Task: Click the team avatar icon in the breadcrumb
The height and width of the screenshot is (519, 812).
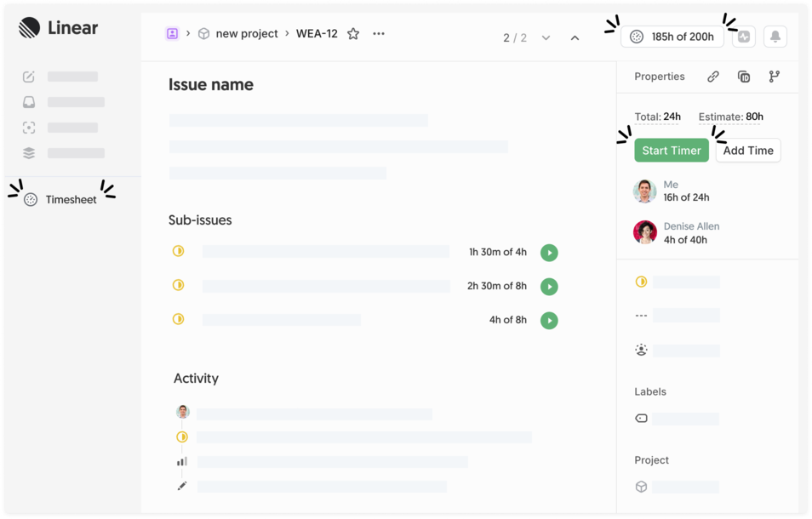Action: pos(172,33)
